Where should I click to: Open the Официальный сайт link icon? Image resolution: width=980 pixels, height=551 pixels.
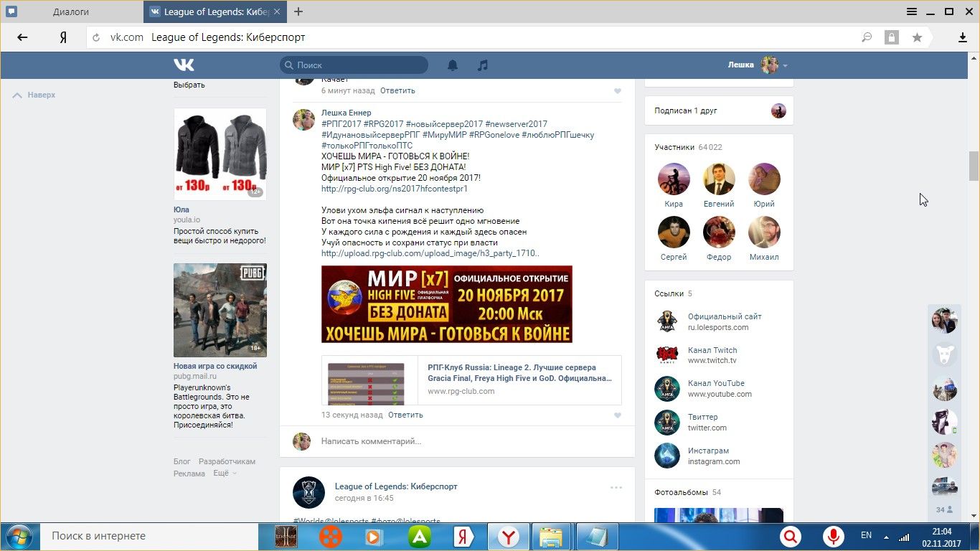pyautogui.click(x=667, y=321)
